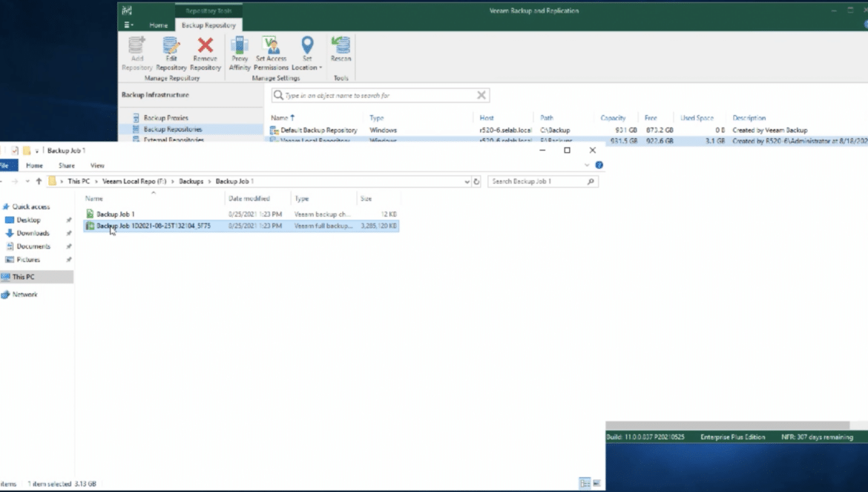This screenshot has height=492, width=868.
Task: Sort repositories by Capacity column
Action: pyautogui.click(x=613, y=118)
